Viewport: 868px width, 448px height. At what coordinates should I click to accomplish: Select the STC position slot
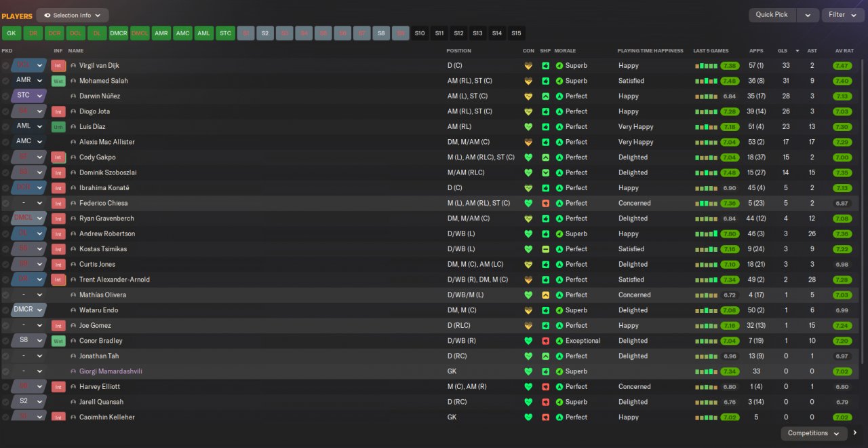coord(225,33)
